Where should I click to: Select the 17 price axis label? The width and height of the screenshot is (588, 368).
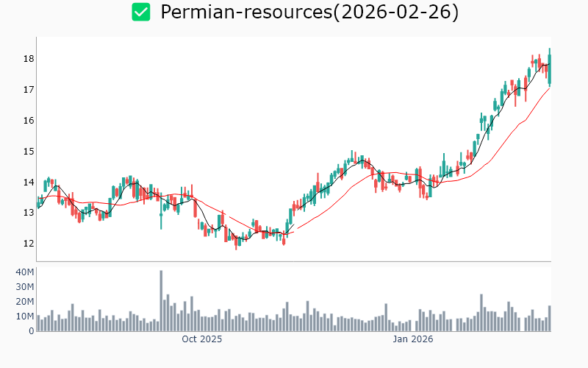coord(27,90)
